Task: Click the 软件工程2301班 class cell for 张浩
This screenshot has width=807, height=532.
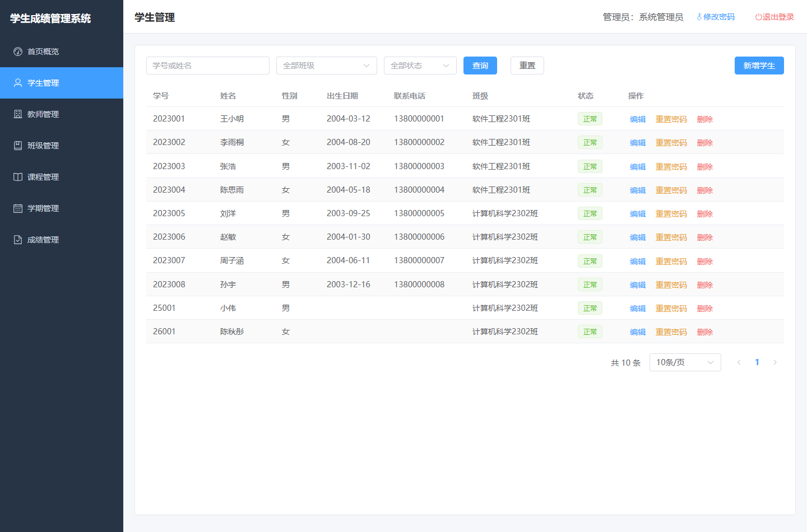Action: pyautogui.click(x=501, y=166)
